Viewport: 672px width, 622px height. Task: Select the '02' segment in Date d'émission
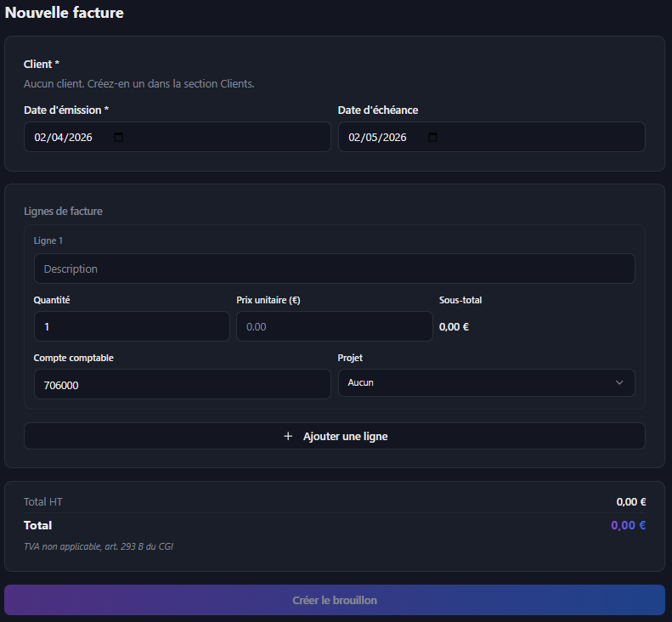click(x=41, y=137)
